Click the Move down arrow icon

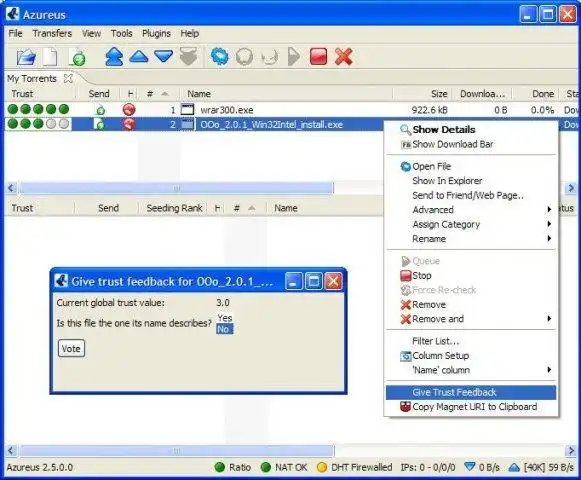pos(164,56)
